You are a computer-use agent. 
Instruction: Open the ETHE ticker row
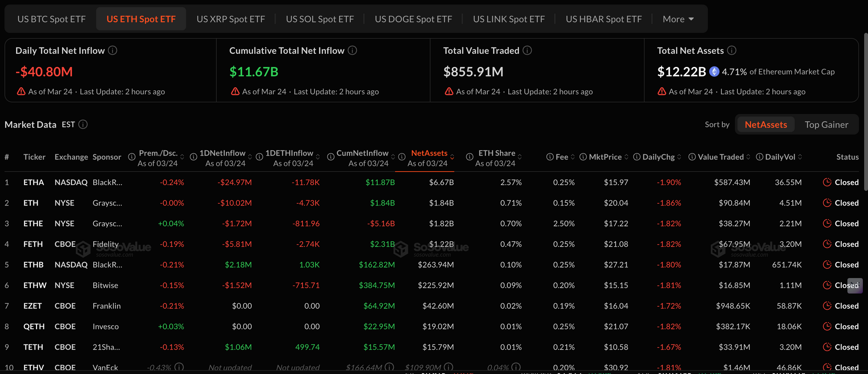[431, 224]
